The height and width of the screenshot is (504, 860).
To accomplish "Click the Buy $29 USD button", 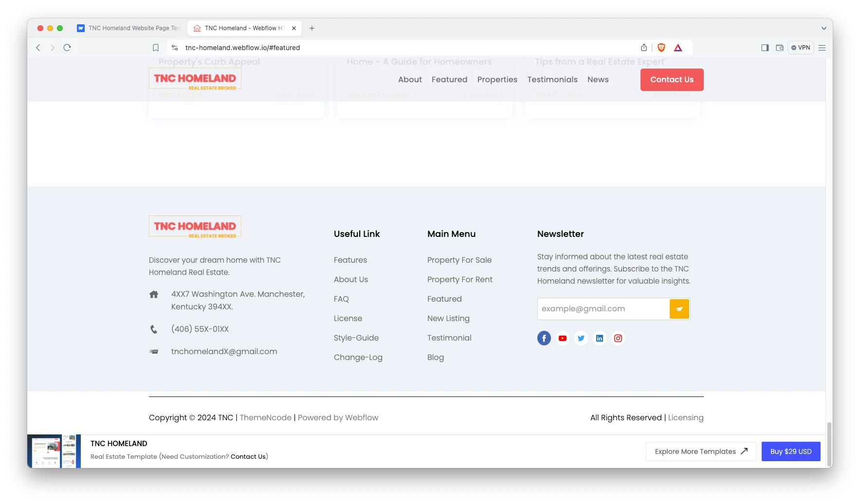I will pos(790,451).
